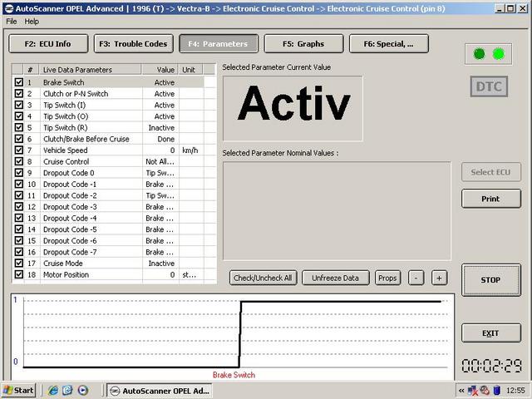Select Clutch/Brake Before Cruise row
The width and height of the screenshot is (532, 399).
108,139
